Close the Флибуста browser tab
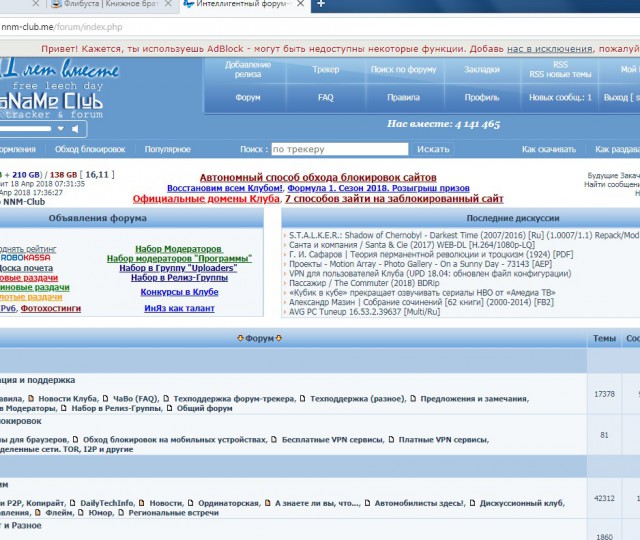This screenshot has height=540, width=640. click(168, 4)
